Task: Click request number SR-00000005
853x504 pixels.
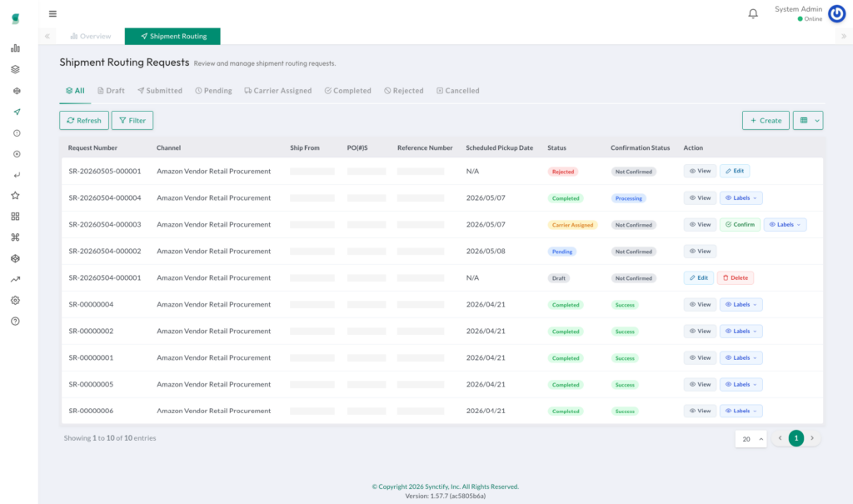Action: pyautogui.click(x=91, y=384)
